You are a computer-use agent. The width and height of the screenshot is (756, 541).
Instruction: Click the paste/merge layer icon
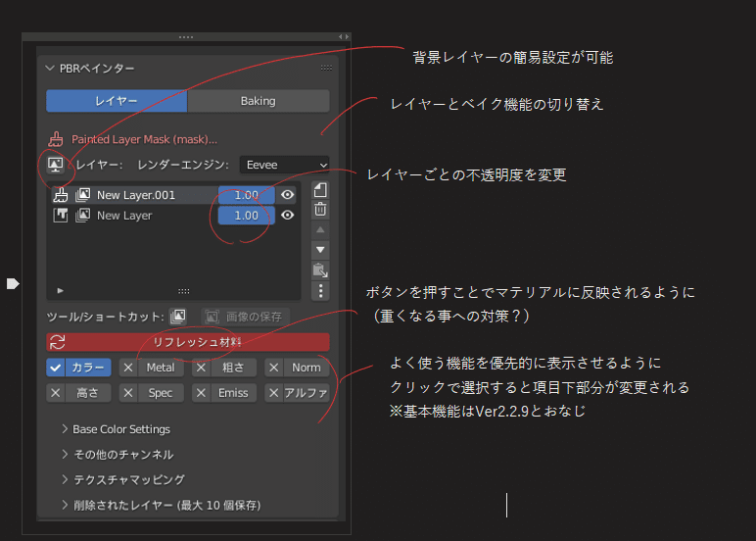coord(320,270)
